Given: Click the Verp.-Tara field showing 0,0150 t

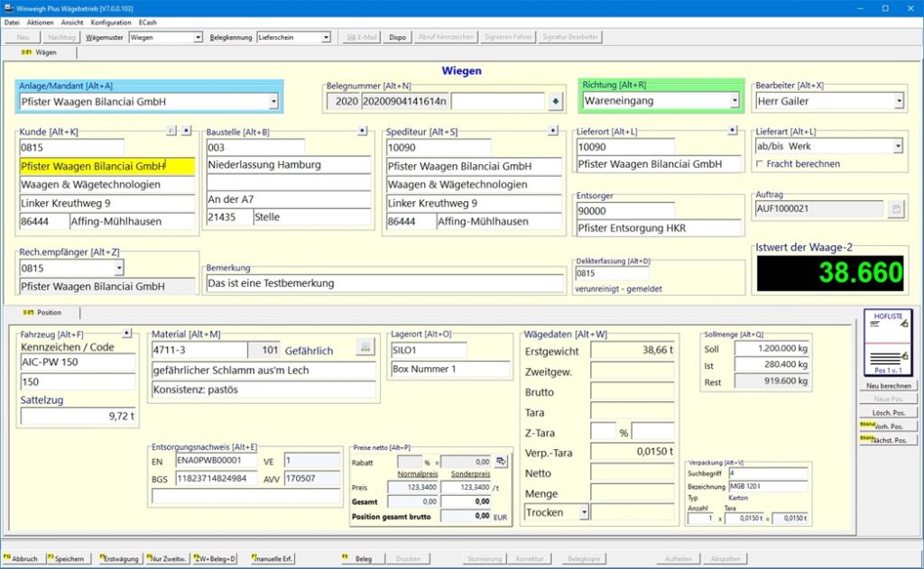Looking at the screenshot, I should point(633,452).
